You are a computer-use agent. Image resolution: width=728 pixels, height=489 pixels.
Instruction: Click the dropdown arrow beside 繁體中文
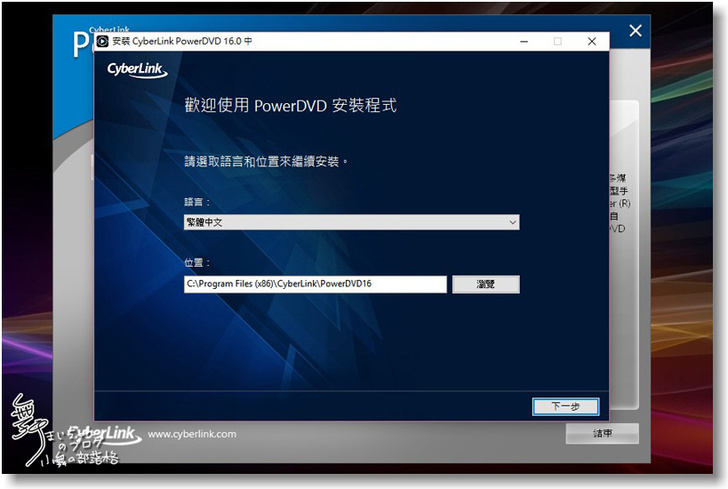tap(513, 222)
